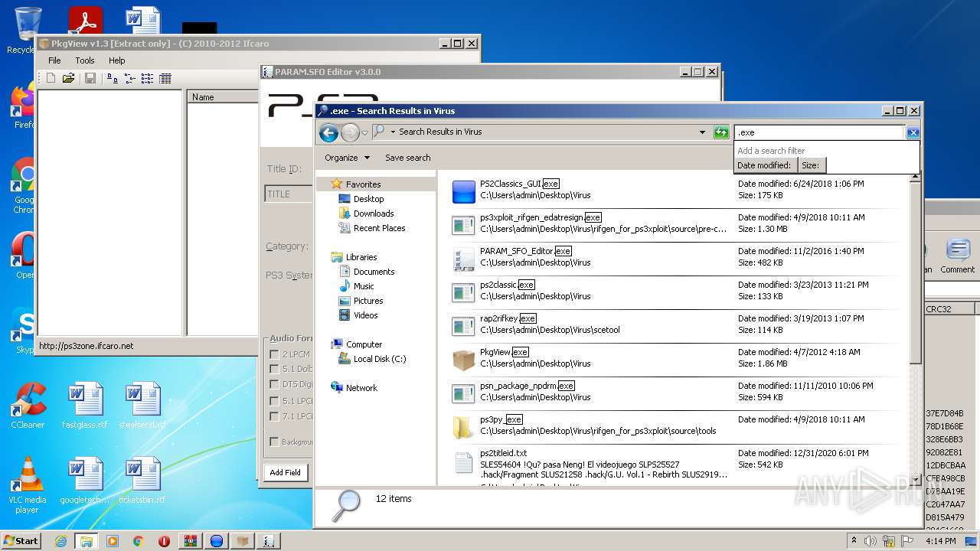Click the TITLE input field
Image resolution: width=980 pixels, height=551 pixels.
pos(289,194)
